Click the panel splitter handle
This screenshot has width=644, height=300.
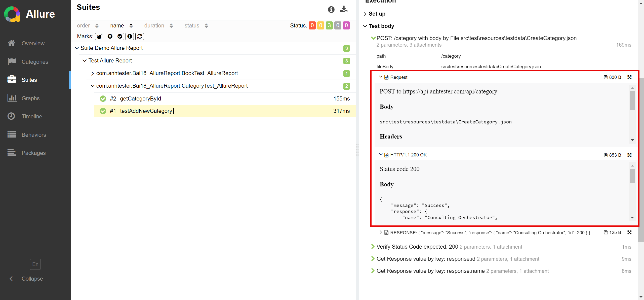tap(357, 150)
